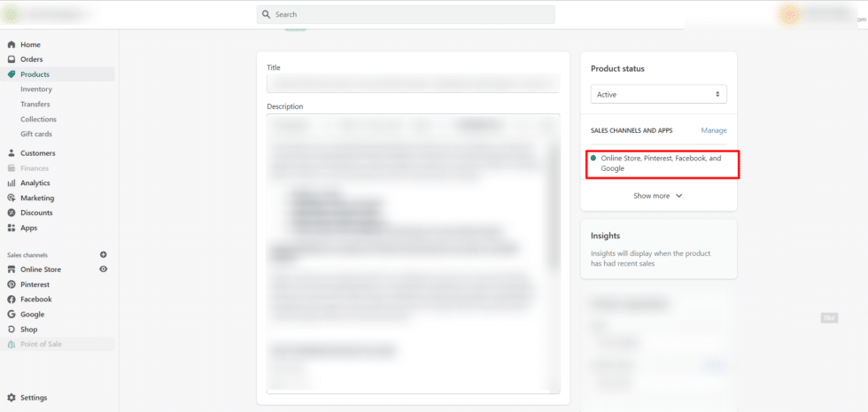The height and width of the screenshot is (412, 868).
Task: Click the Home house icon
Action: point(11,45)
